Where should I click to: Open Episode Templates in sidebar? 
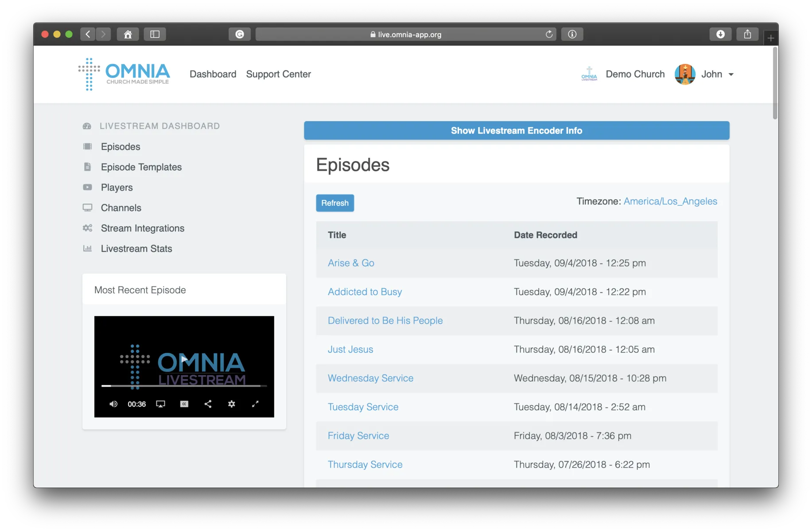point(141,167)
